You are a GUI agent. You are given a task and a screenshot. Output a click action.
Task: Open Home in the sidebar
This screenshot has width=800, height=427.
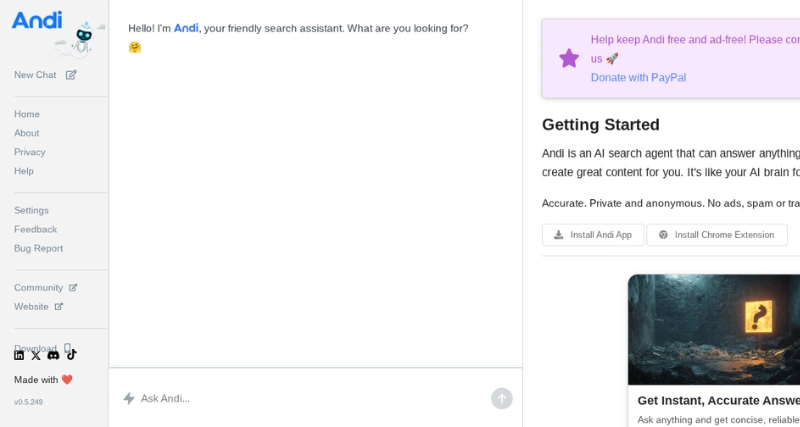pos(27,114)
